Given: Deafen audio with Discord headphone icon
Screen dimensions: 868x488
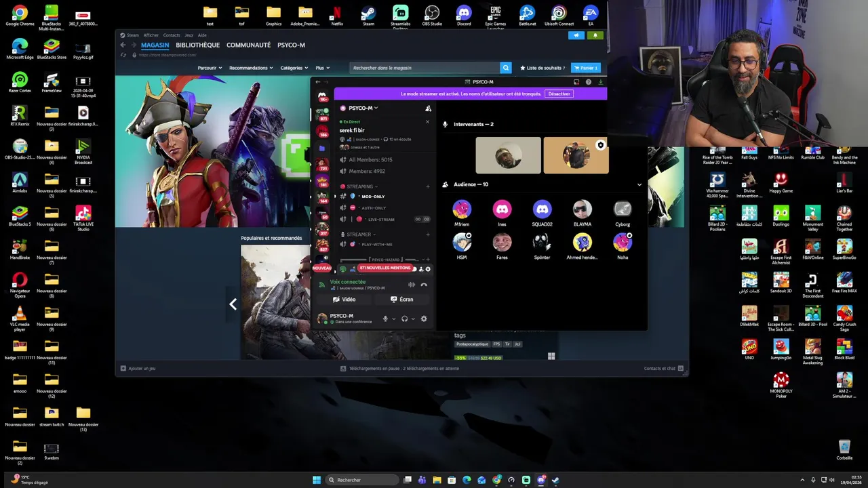Looking at the screenshot, I should click(404, 319).
